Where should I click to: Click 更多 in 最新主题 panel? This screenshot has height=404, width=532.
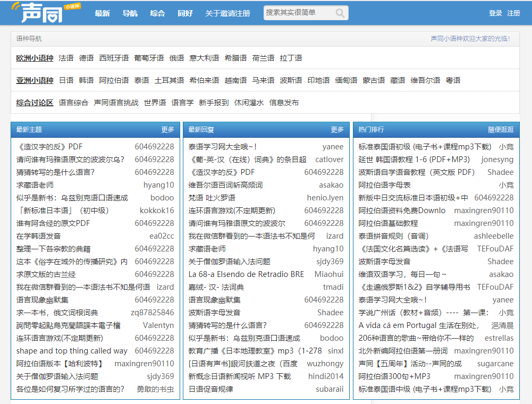tap(167, 130)
